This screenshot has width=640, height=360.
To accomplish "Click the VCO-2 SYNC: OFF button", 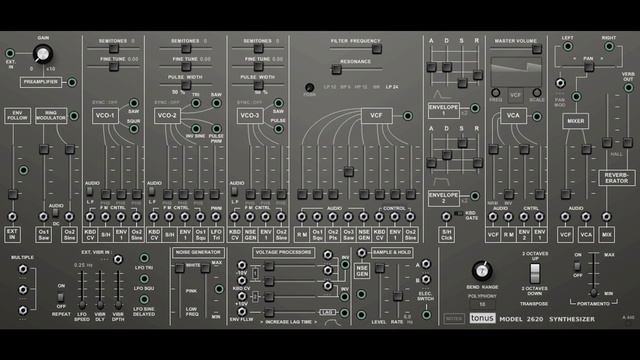I will click(x=167, y=102).
